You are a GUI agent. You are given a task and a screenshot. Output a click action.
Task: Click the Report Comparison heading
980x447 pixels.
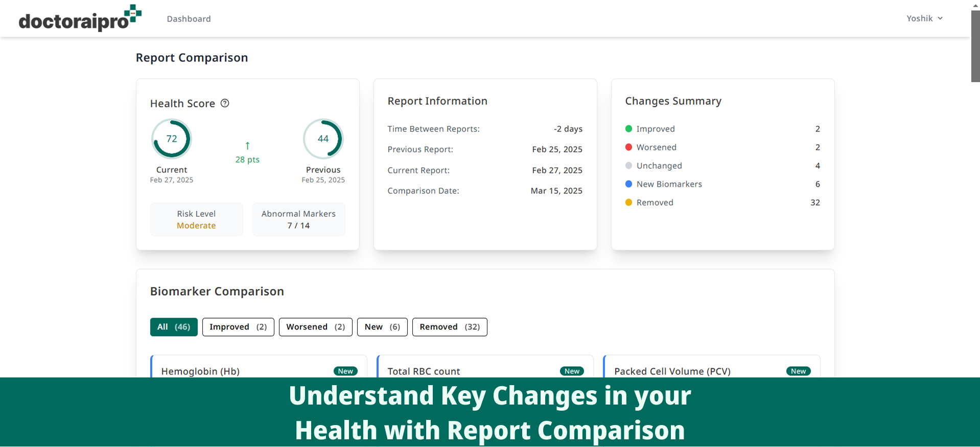click(192, 58)
